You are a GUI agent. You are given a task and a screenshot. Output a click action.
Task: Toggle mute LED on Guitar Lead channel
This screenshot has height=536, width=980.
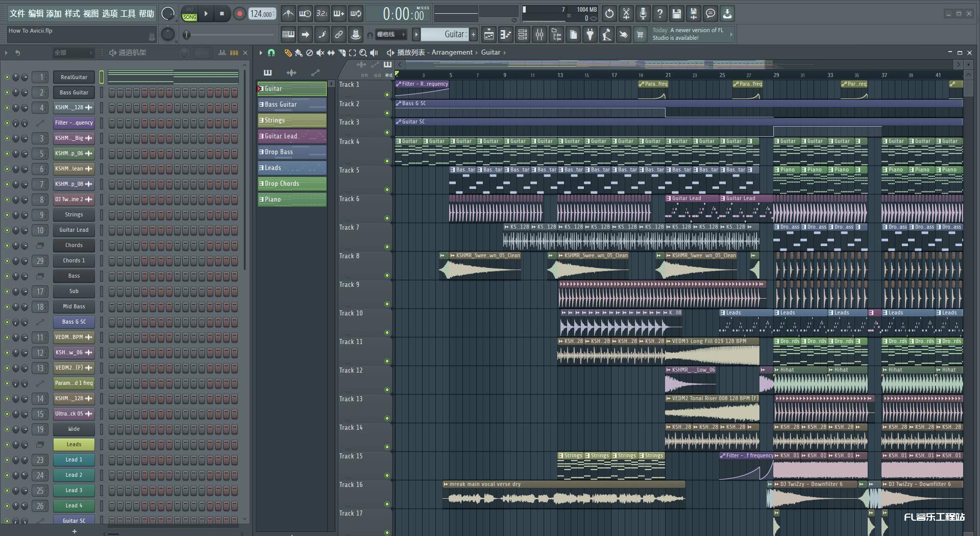click(x=7, y=230)
